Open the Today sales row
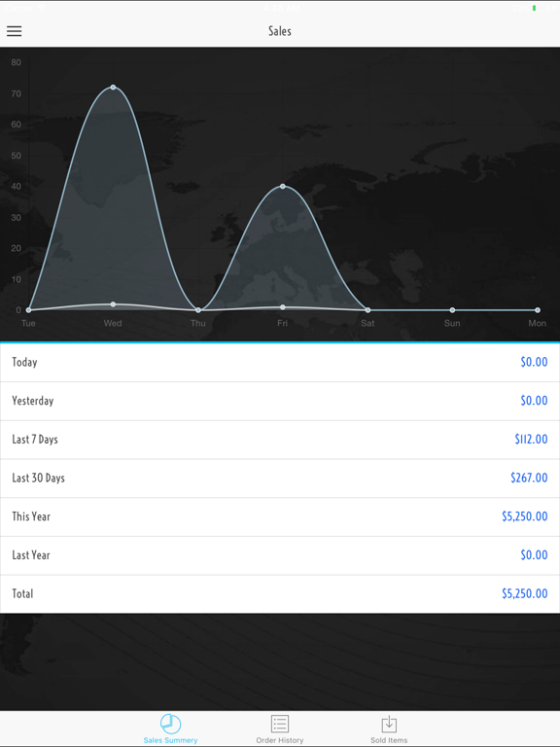This screenshot has height=747, width=560. point(280,363)
